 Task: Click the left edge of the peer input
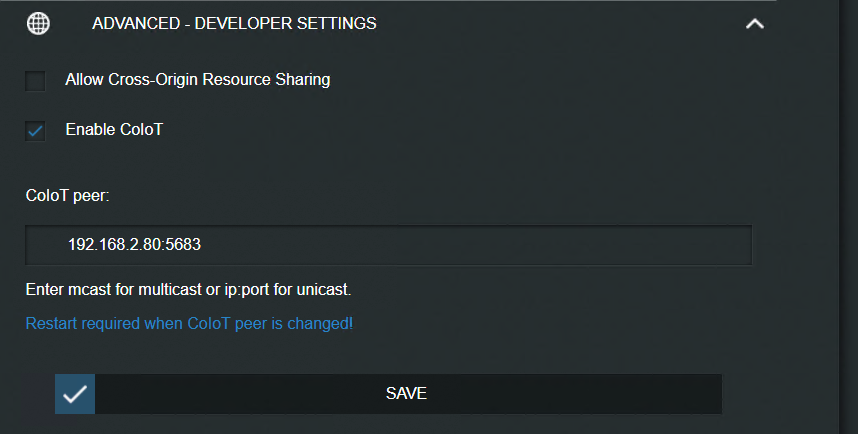40,245
